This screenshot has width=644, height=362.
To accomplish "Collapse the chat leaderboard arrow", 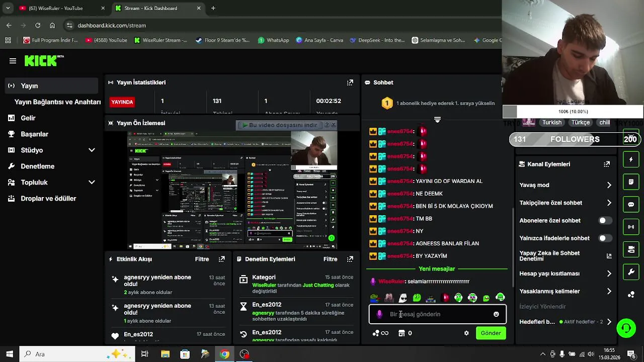I will coord(437,120).
